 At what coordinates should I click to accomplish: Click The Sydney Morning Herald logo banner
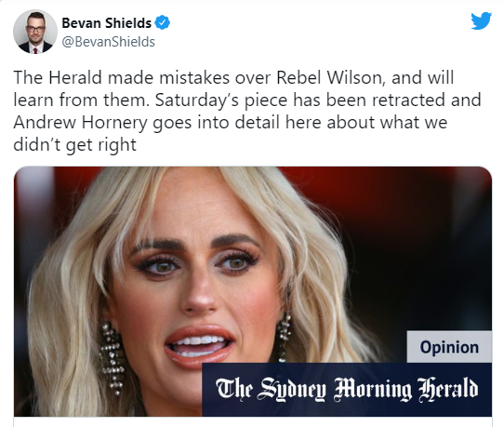(347, 390)
